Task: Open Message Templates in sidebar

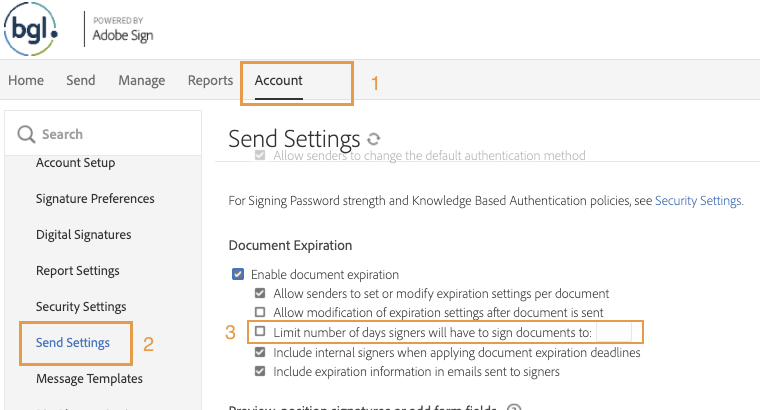Action: (89, 379)
